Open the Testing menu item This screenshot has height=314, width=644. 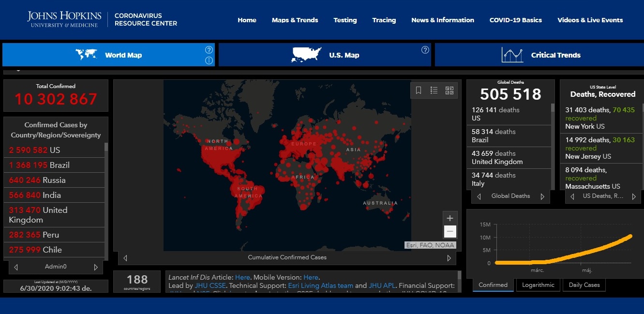pyautogui.click(x=345, y=20)
